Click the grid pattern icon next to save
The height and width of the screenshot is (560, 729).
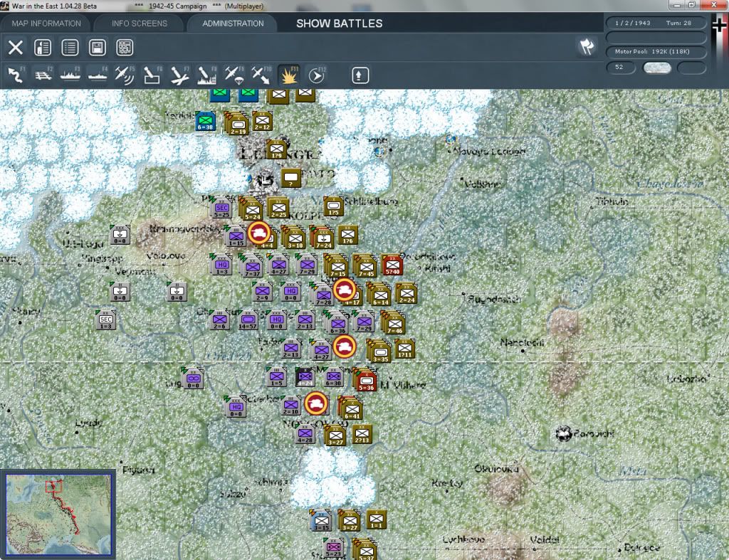[x=125, y=48]
